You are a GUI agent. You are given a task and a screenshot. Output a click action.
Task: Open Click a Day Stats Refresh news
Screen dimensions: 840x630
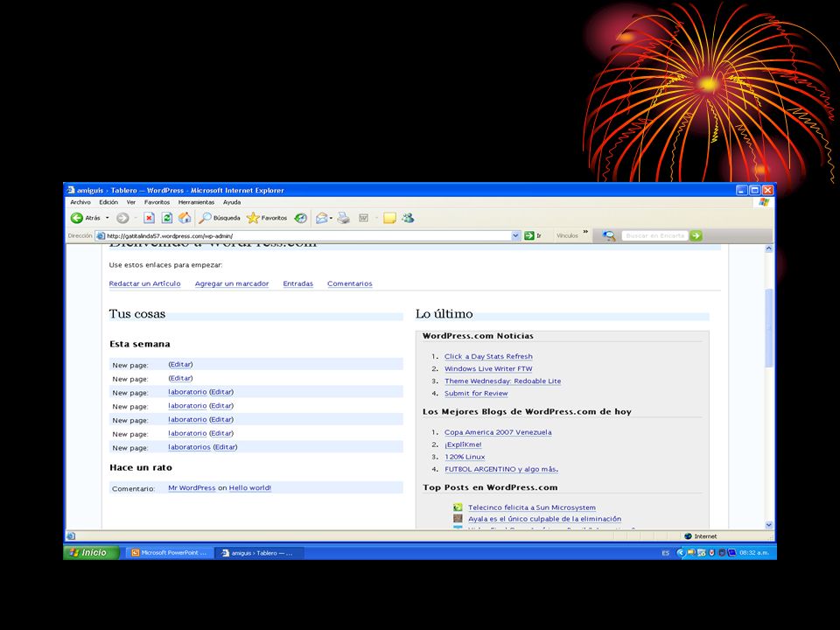pos(488,356)
